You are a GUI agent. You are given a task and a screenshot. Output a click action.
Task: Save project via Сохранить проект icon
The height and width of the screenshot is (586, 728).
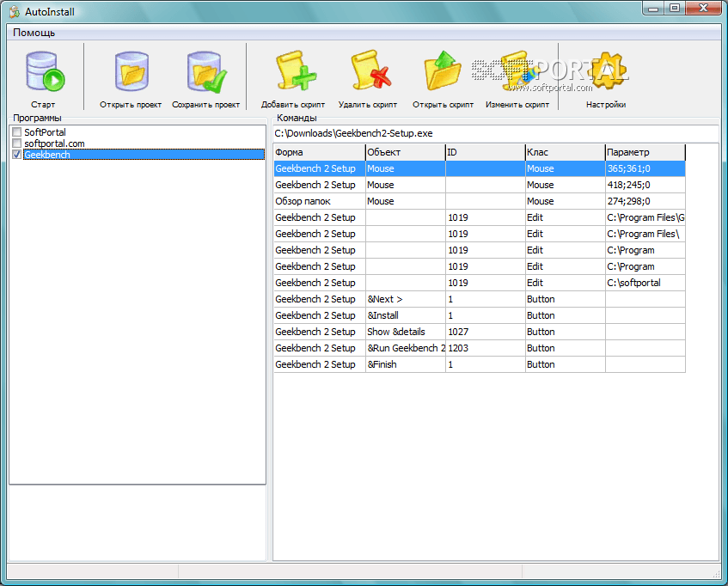click(206, 71)
